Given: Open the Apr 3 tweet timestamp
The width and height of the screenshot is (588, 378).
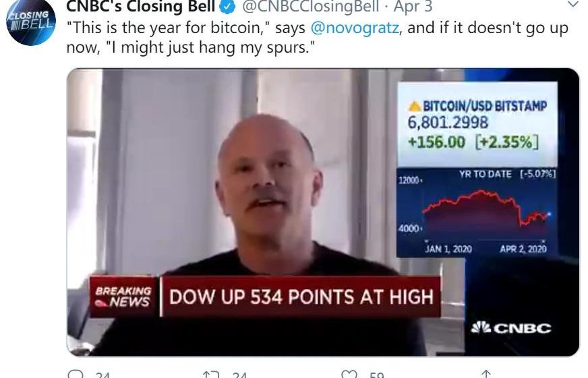Looking at the screenshot, I should click(412, 6).
